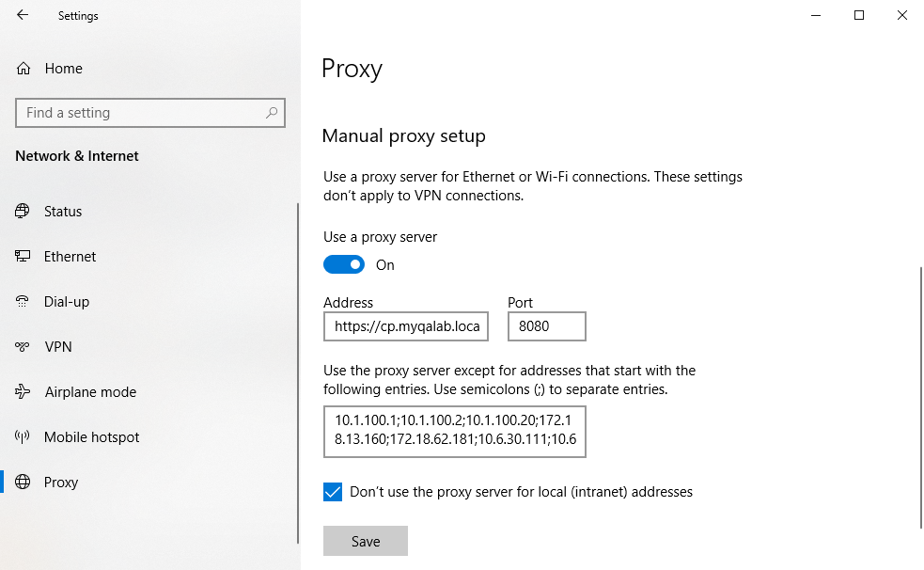
Task: Click the Mobile hotspot icon
Action: (22, 436)
